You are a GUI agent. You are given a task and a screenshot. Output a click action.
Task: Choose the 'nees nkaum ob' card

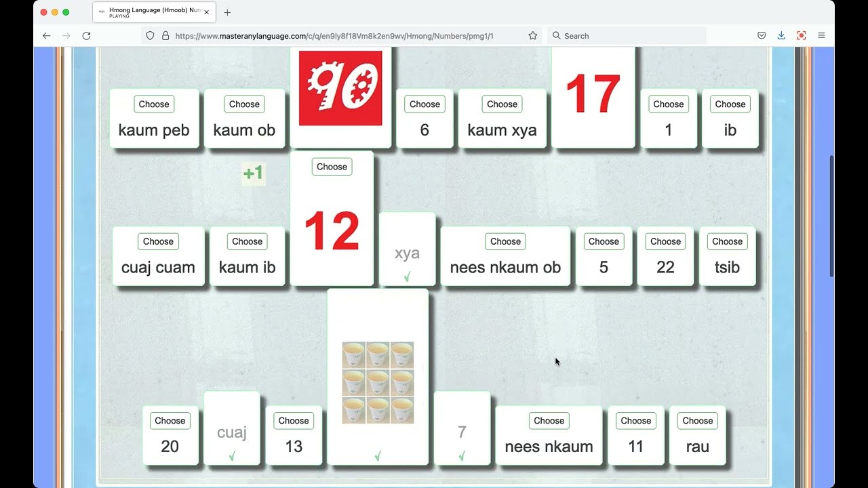click(x=505, y=241)
